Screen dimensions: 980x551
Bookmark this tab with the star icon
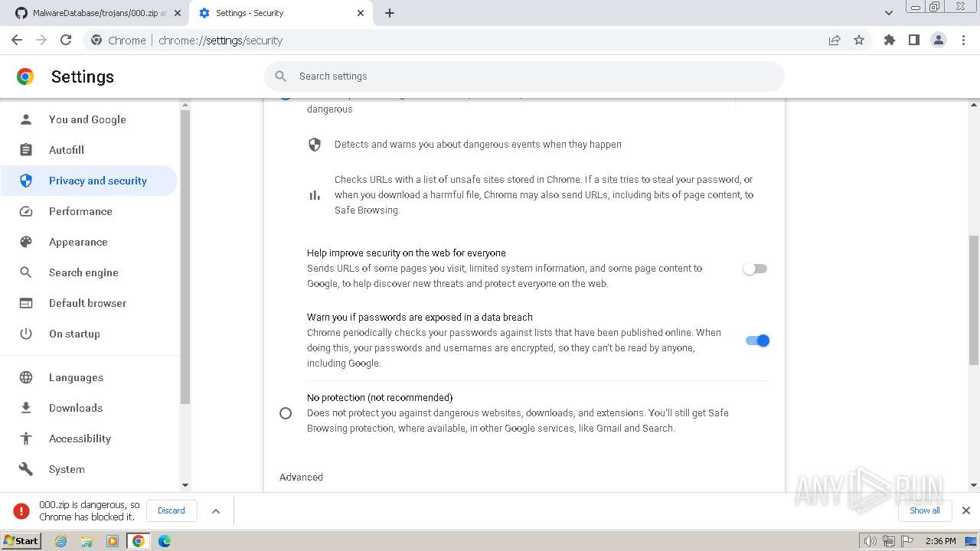(859, 40)
